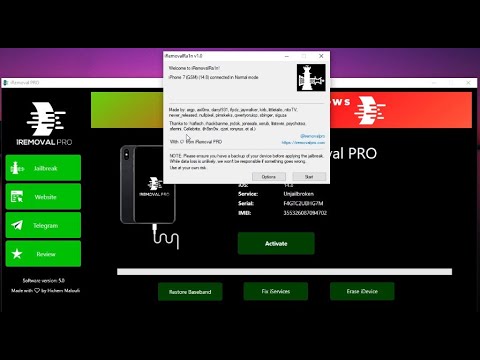Click the Unjailbroken service status text
This screenshot has width=480, height=360.
pyautogui.click(x=298, y=194)
